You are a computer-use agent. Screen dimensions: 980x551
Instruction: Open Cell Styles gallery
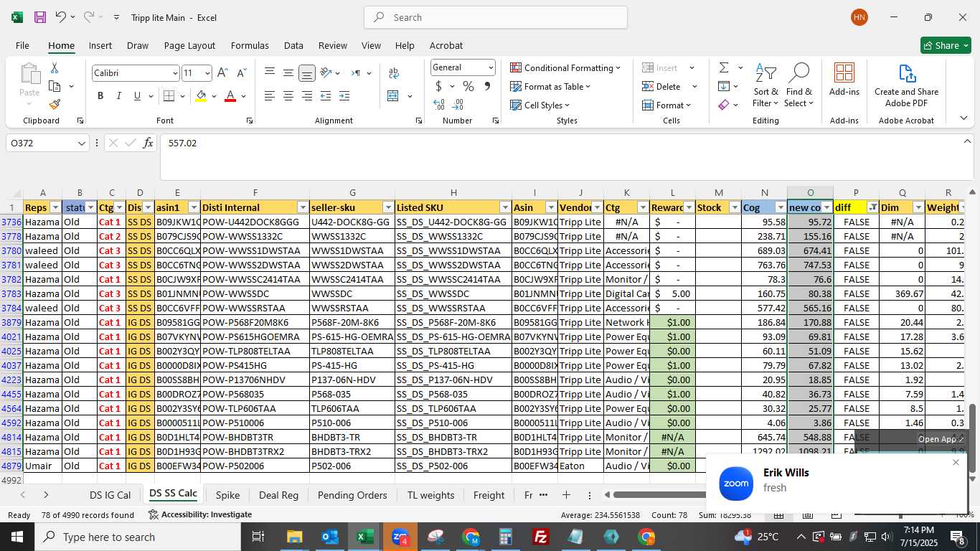pyautogui.click(x=540, y=105)
